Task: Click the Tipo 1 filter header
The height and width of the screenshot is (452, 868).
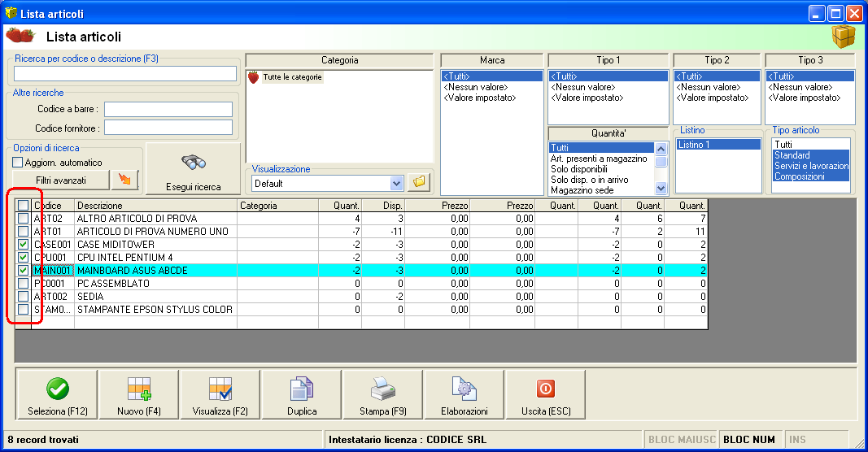Action: (x=608, y=60)
